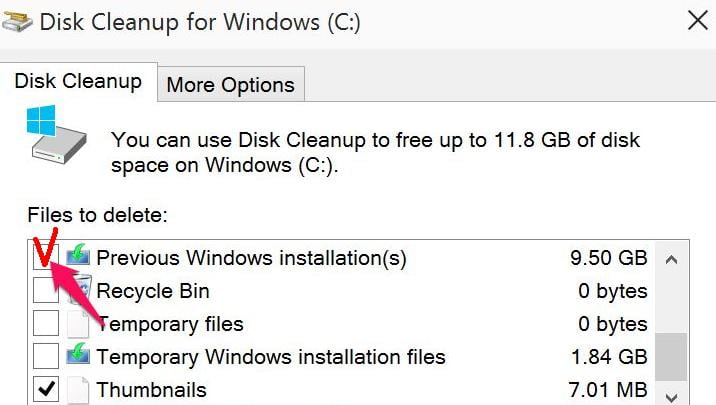Click the Disk Cleanup title bar icon
The height and width of the screenshot is (405, 716).
pyautogui.click(x=20, y=21)
